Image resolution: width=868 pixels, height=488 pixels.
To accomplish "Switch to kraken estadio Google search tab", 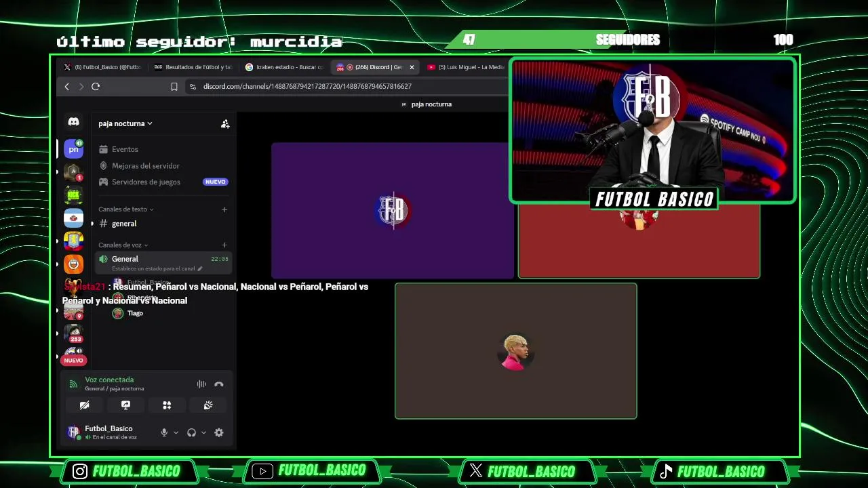I will 284,67.
